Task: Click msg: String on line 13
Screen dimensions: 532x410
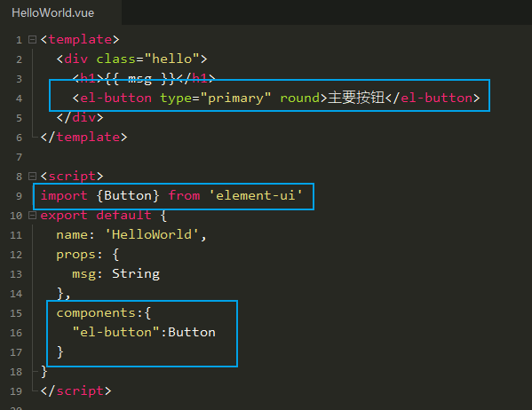Action: tap(115, 274)
